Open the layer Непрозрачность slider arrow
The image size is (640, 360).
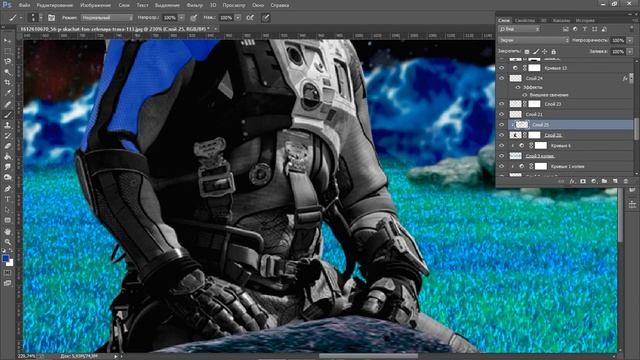pyautogui.click(x=630, y=40)
